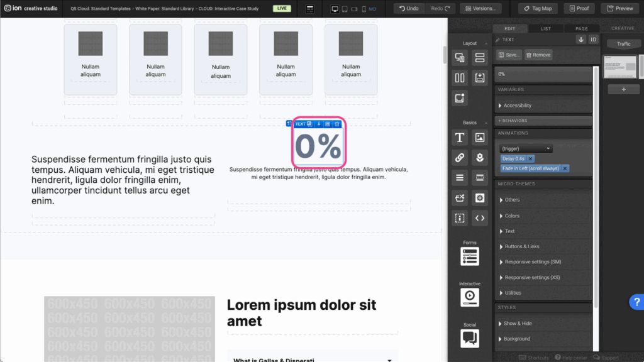Expand the Colors micro-theme section

click(512, 216)
